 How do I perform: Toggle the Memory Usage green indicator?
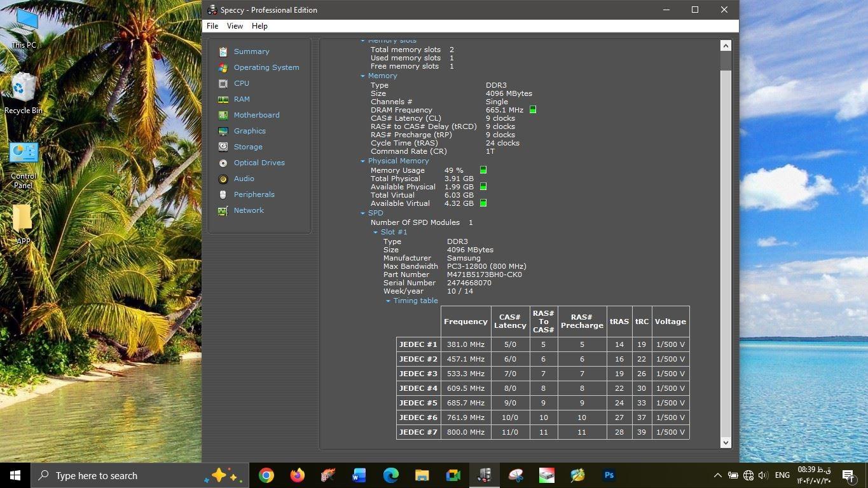(483, 170)
